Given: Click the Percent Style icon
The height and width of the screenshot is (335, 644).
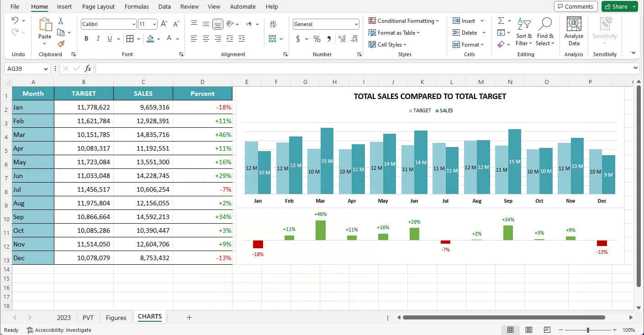Looking at the screenshot, I should click(x=317, y=39).
